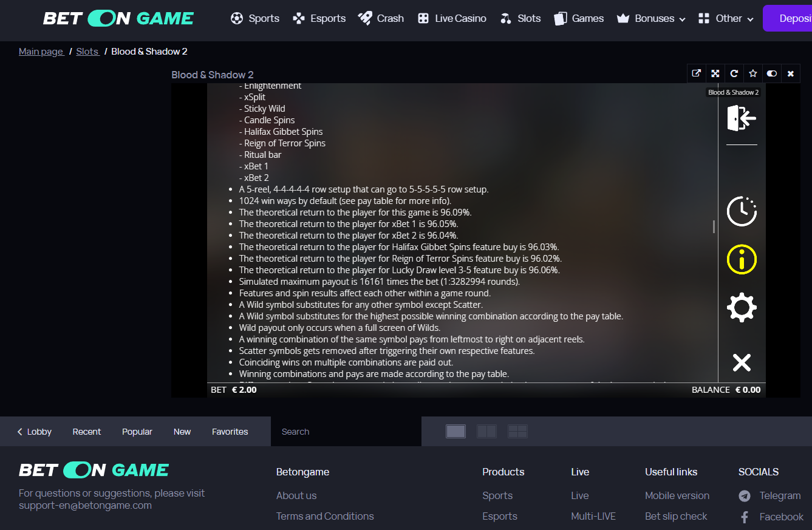
Task: Click Sports link in footer Products
Action: 497,495
